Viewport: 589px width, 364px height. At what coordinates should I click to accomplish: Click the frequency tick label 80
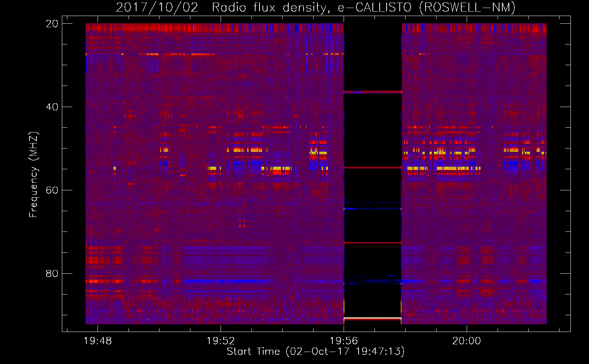tap(52, 273)
